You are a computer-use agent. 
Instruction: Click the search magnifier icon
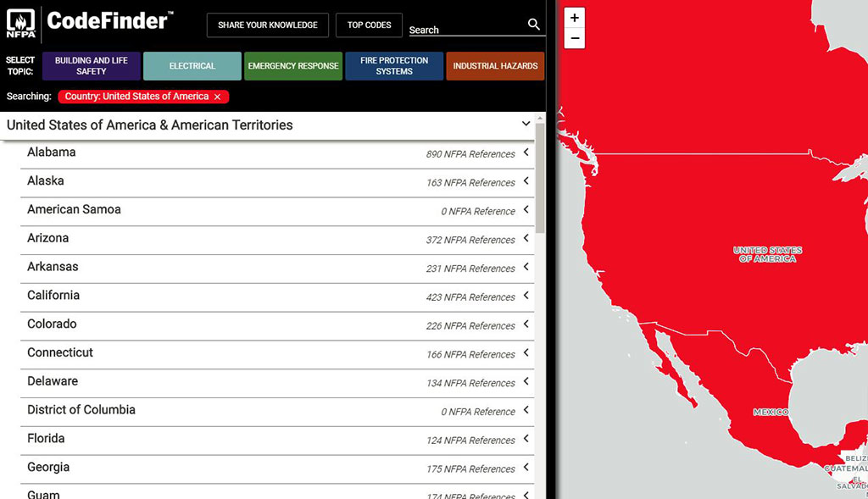pyautogui.click(x=533, y=25)
